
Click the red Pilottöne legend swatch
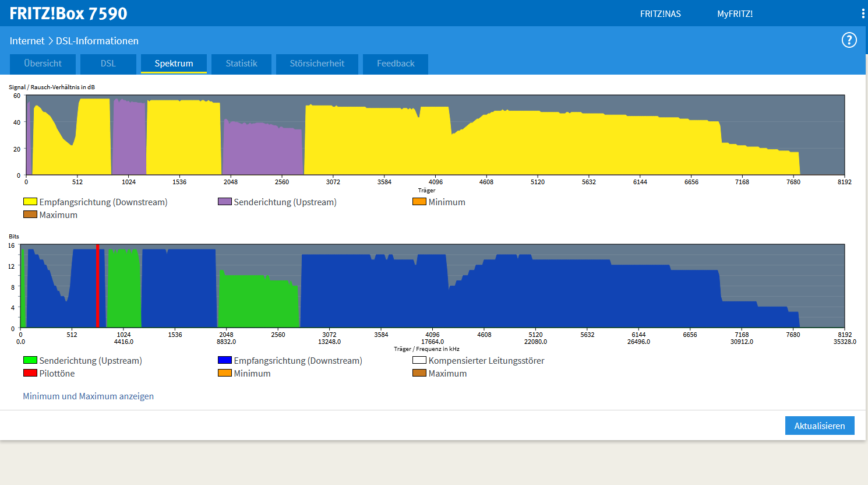[x=30, y=373]
